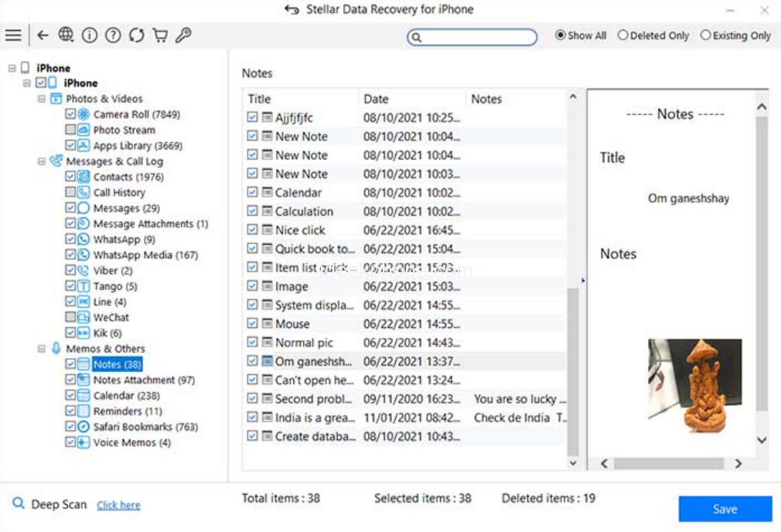Open language globe icon in toolbar
The image size is (781, 532).
point(66,36)
